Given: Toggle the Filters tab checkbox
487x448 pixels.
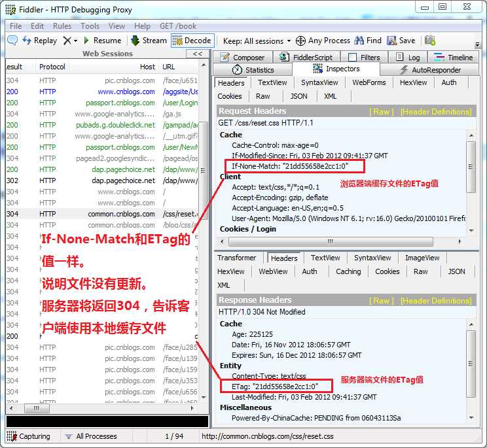Looking at the screenshot, I should [352, 58].
